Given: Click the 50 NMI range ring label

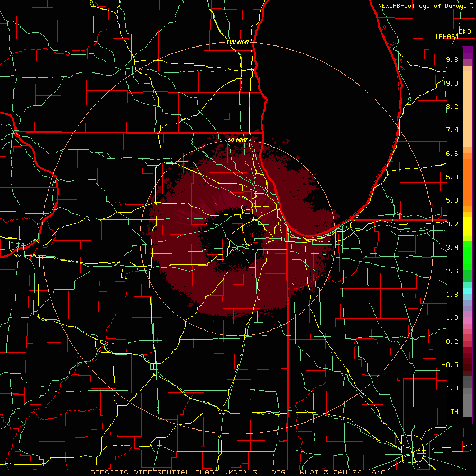Looking at the screenshot, I should (237, 140).
